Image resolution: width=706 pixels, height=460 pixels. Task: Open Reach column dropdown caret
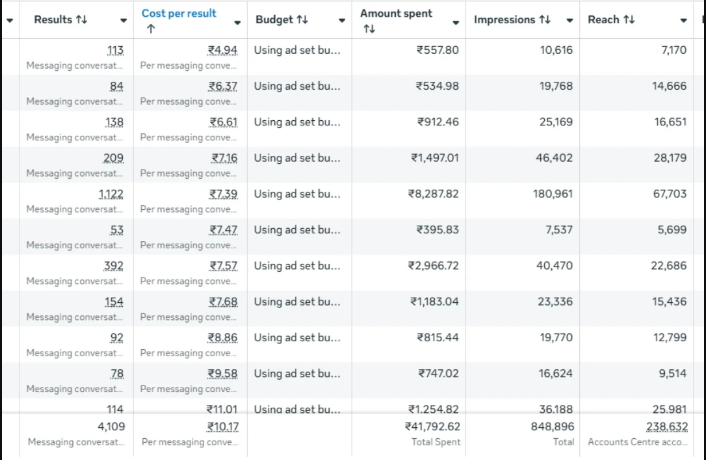coord(683,20)
